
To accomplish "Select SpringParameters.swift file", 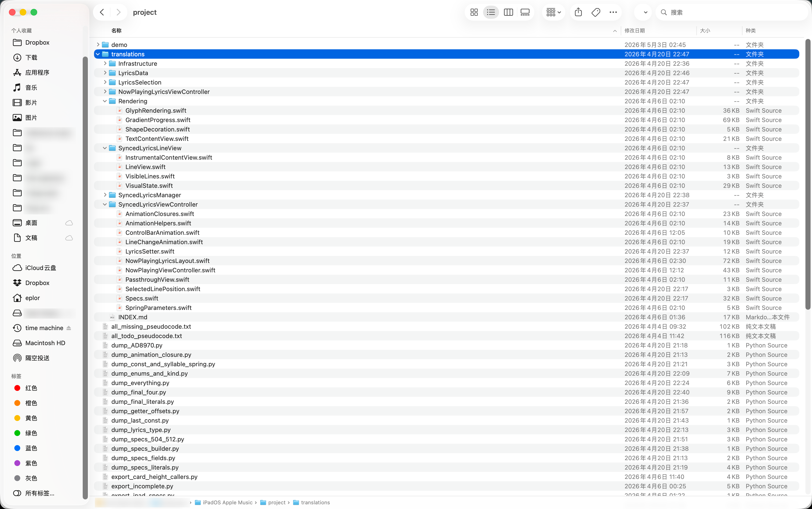I will 447,308.
